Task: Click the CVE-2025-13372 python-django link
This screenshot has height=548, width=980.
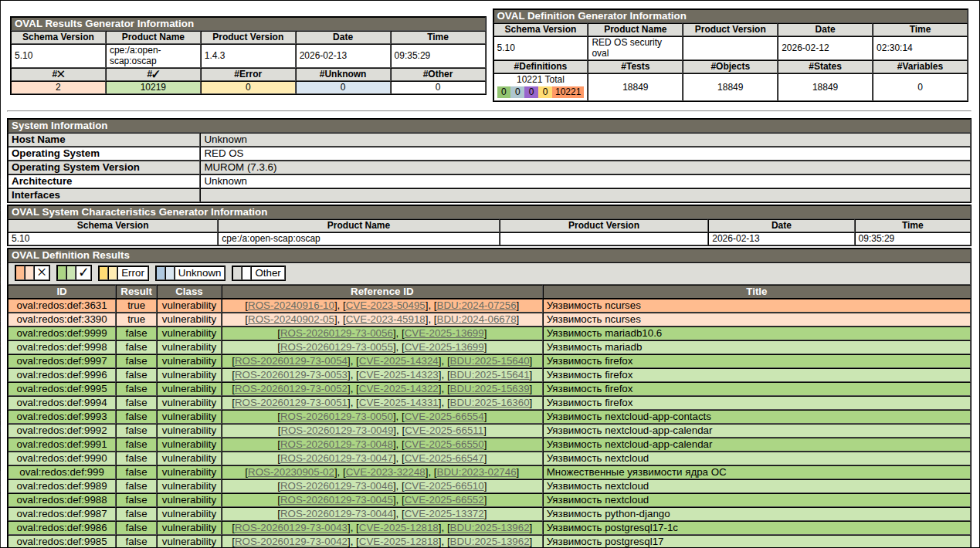Action: point(445,514)
